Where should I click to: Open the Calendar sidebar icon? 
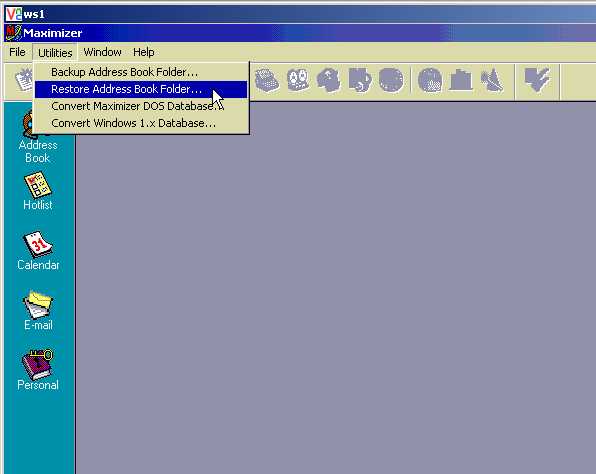(38, 251)
